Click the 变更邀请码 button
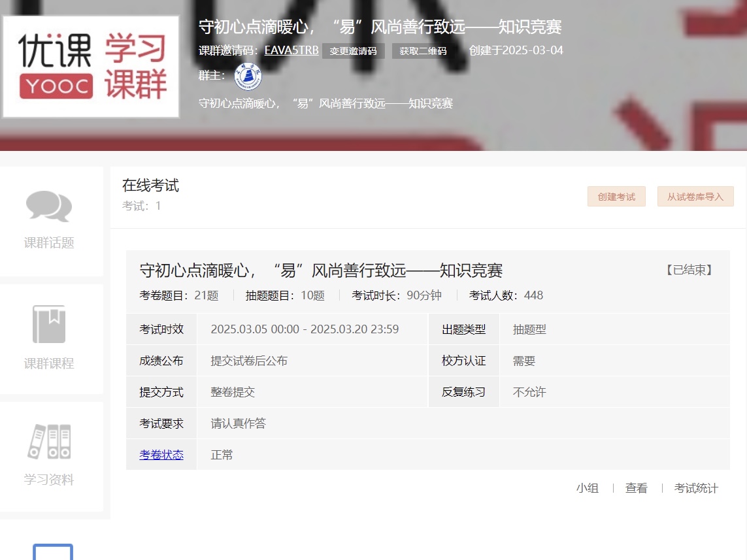This screenshot has height=560, width=747. tap(353, 51)
